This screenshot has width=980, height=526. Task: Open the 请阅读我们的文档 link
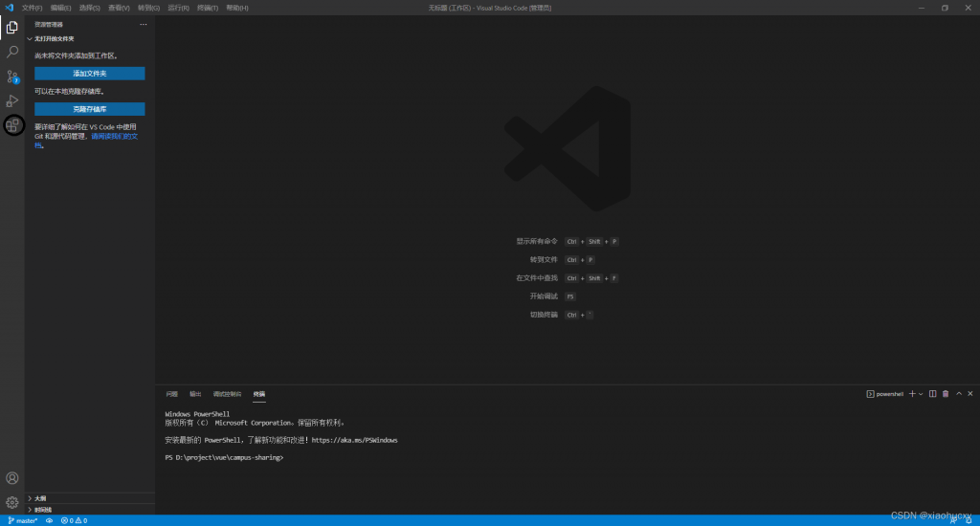[x=115, y=136]
